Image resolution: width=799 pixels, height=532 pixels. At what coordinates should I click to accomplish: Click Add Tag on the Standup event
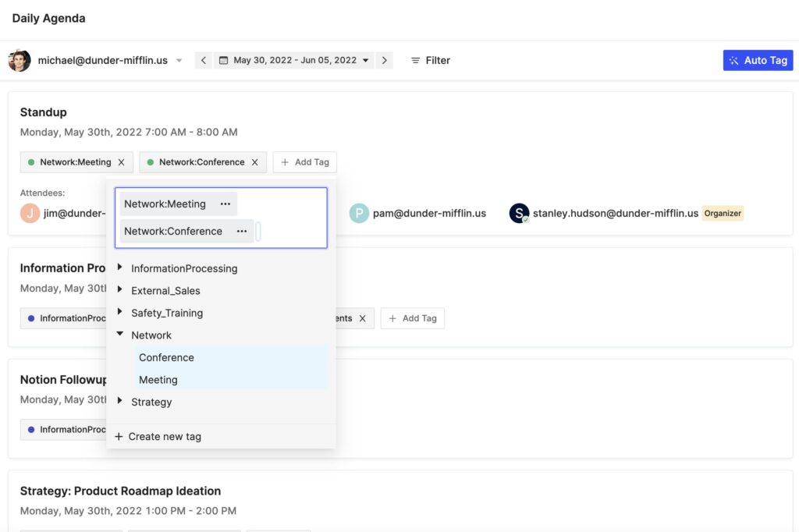[x=304, y=162]
